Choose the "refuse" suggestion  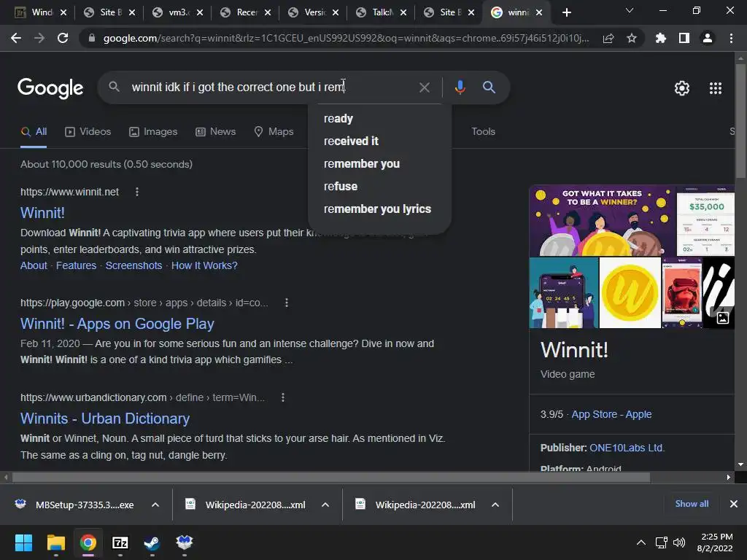(379, 186)
